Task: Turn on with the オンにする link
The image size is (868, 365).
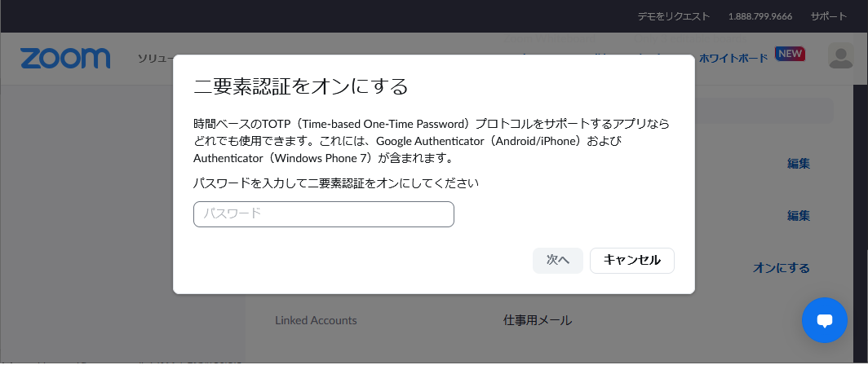Action: click(x=781, y=268)
